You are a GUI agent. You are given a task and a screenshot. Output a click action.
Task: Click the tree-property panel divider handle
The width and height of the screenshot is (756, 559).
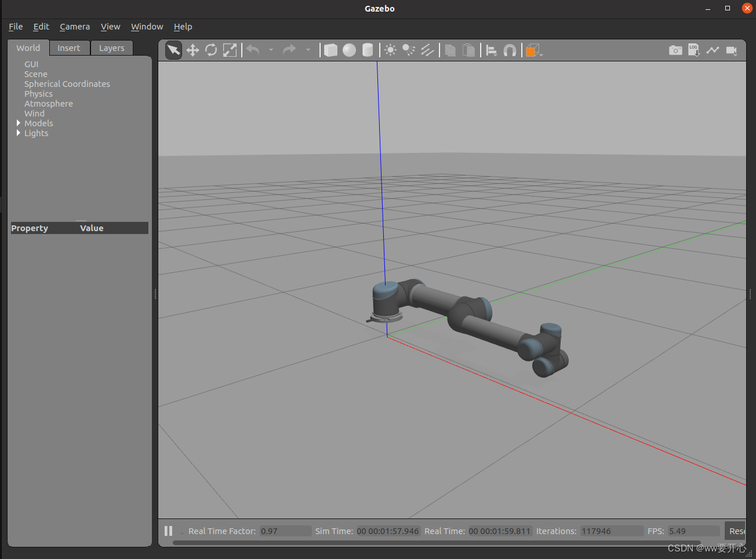point(81,220)
